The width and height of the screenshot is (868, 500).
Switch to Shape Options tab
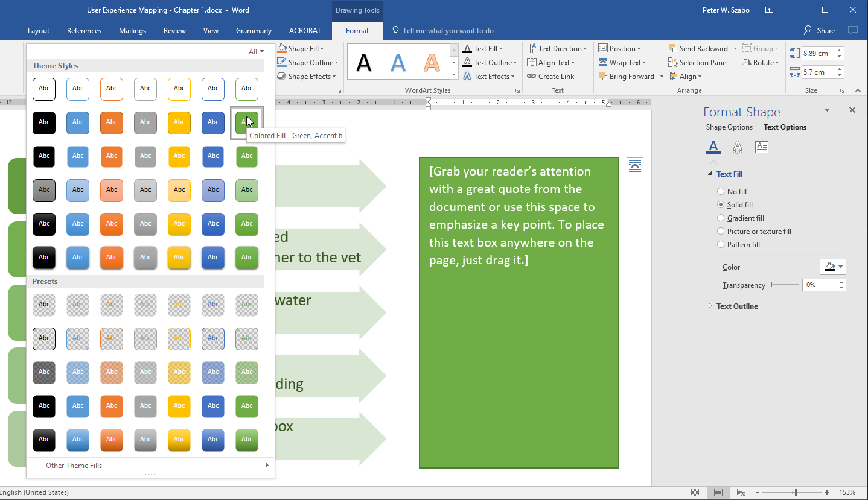tap(729, 127)
